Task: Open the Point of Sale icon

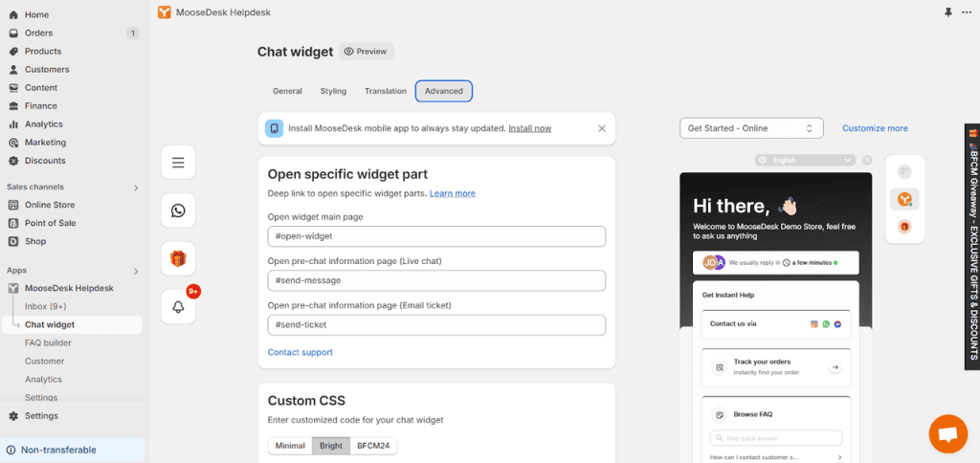Action: tap(13, 223)
